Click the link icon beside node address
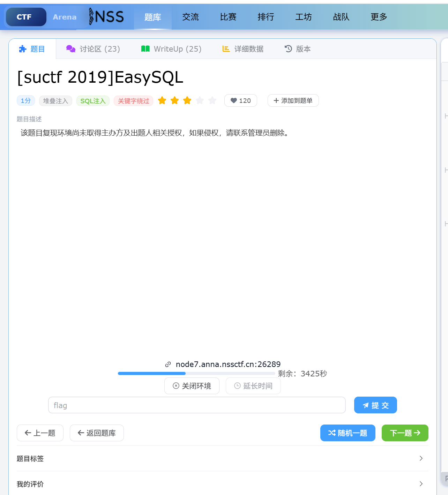 168,365
